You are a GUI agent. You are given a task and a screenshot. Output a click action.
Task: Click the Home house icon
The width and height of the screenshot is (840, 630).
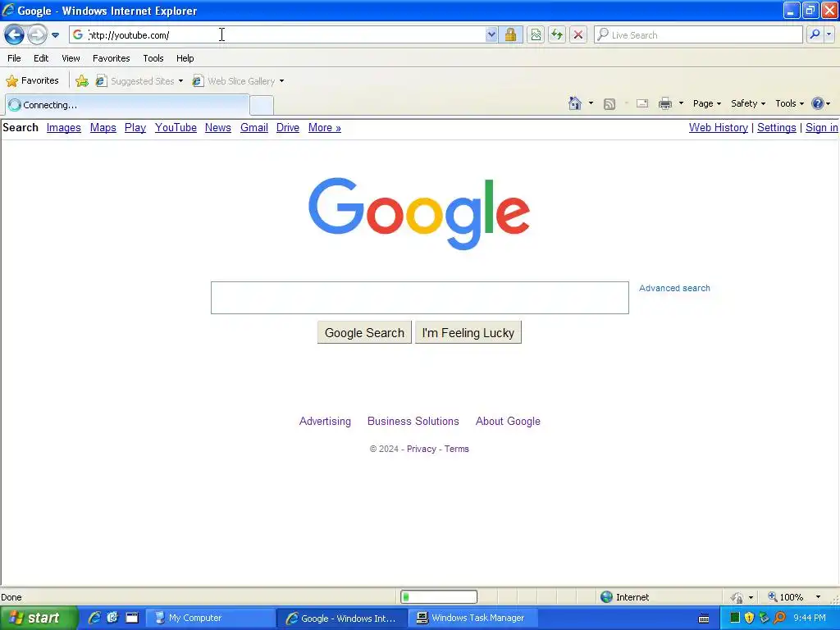coord(575,103)
